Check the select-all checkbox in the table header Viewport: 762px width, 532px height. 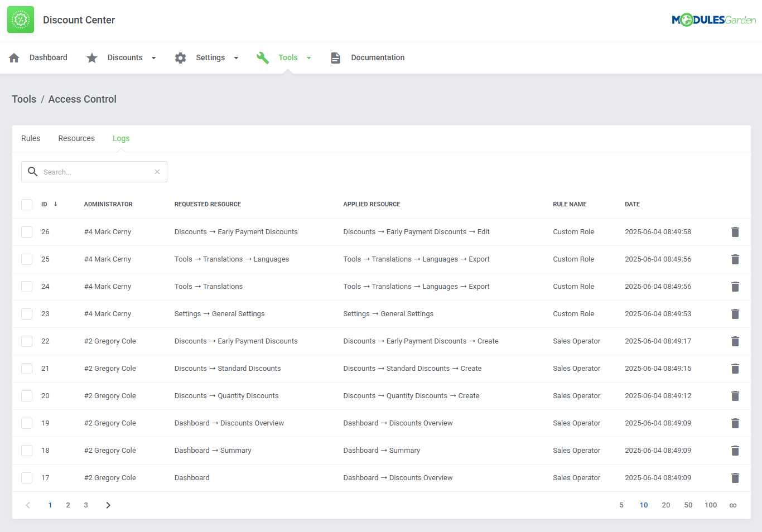26,204
